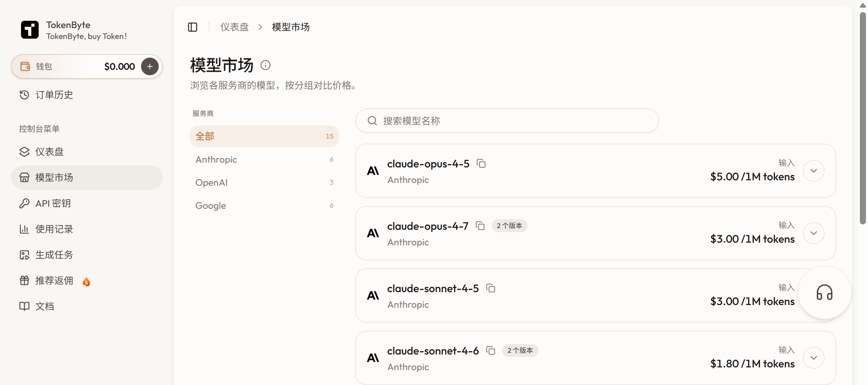Click the 仪表盘 breadcrumb link
This screenshot has width=868, height=385.
click(235, 27)
